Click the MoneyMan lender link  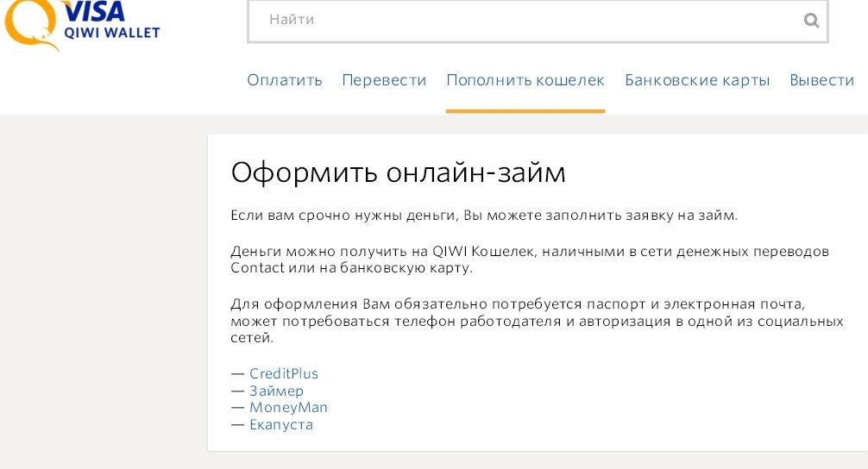[x=288, y=407]
